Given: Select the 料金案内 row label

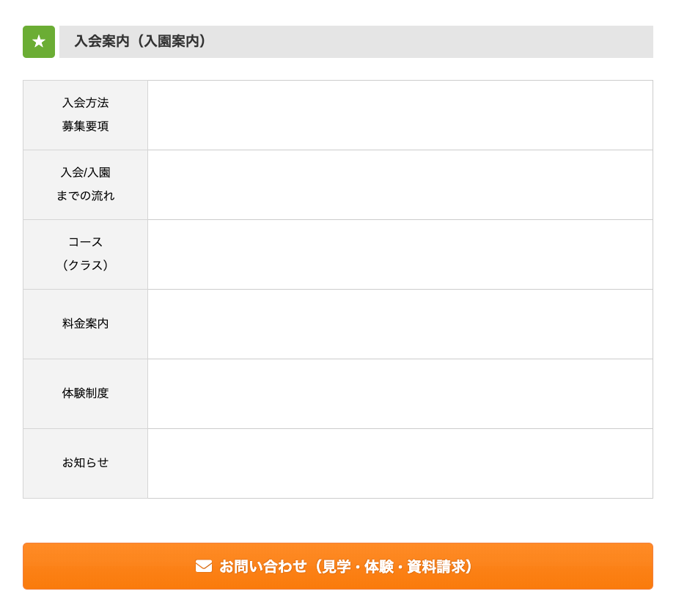Looking at the screenshot, I should coord(85,324).
